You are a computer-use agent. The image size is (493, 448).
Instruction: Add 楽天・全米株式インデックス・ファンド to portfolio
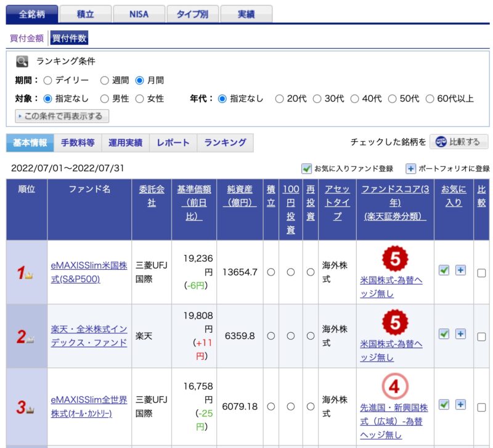tap(460, 334)
